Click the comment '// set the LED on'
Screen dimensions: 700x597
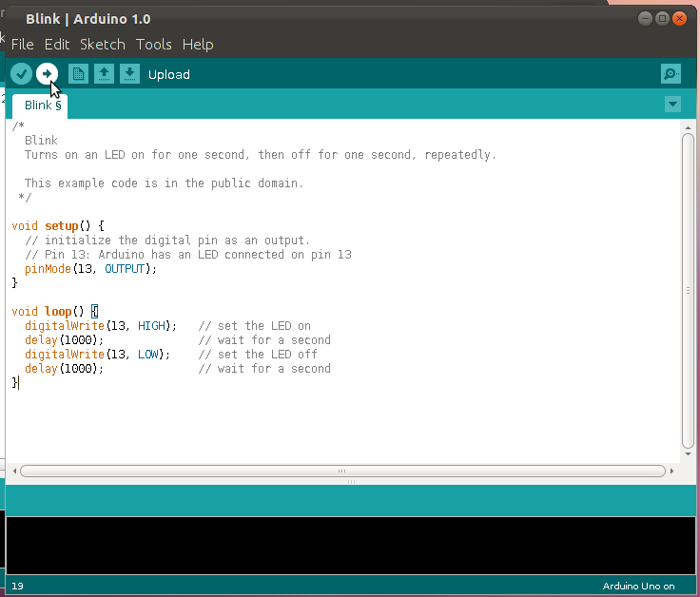(x=255, y=326)
